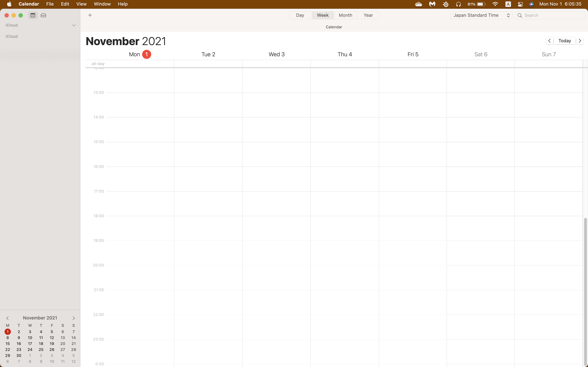Collapse the iCloud section chevron
This screenshot has height=367, width=588.
(74, 25)
